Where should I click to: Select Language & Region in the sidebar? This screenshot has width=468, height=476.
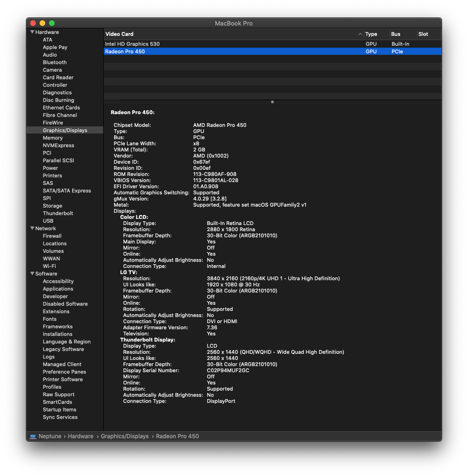(67, 342)
